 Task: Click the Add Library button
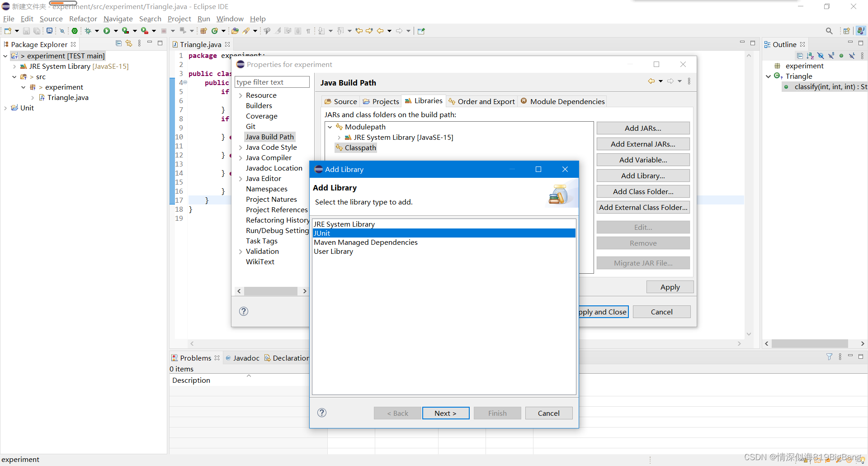click(643, 176)
